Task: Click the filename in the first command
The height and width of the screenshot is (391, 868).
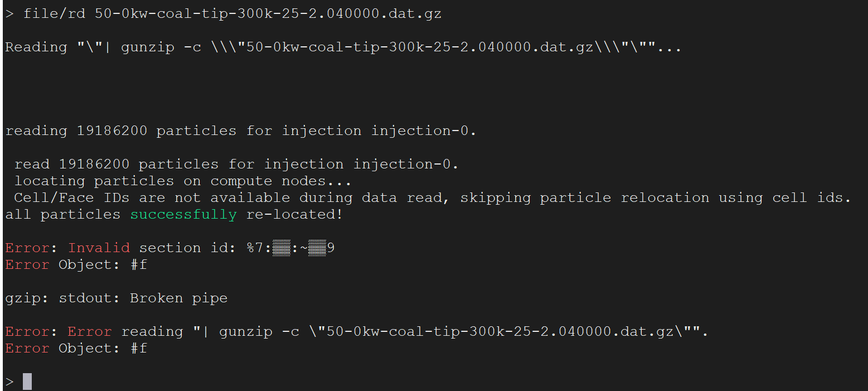Action: tap(268, 14)
